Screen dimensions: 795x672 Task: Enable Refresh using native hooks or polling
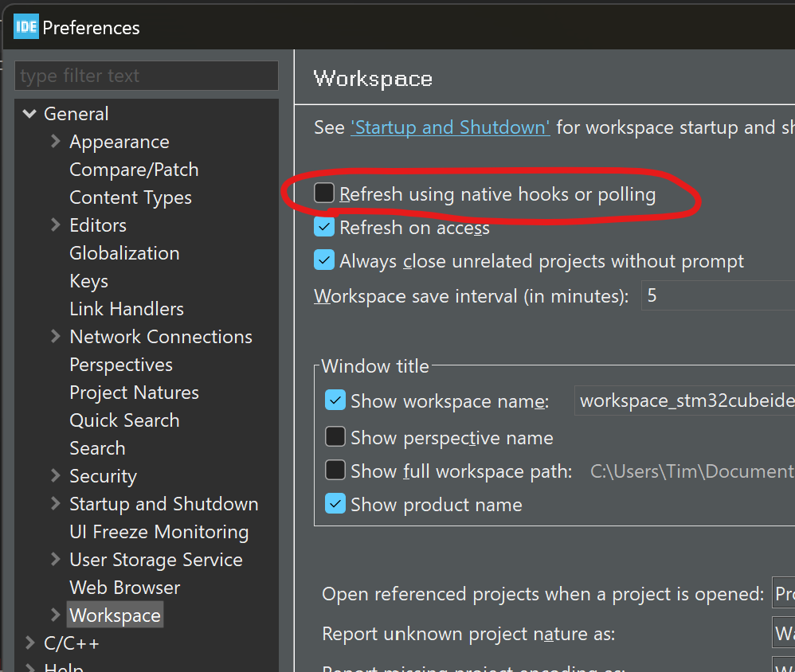[324, 193]
